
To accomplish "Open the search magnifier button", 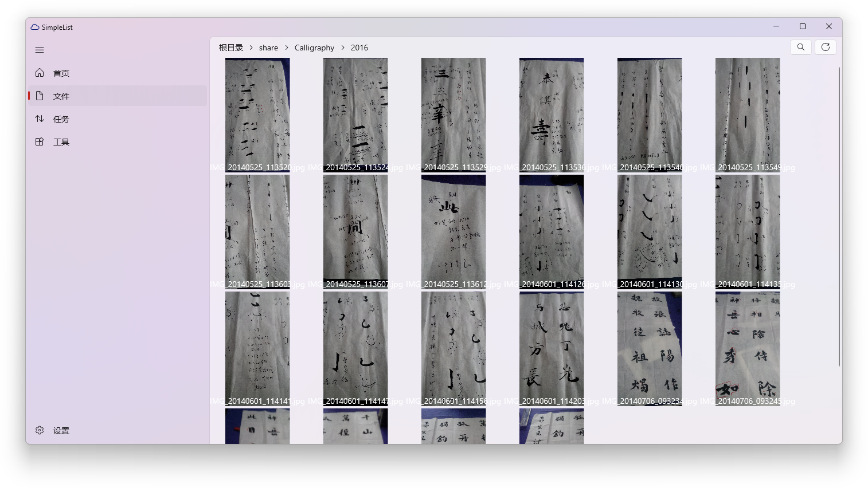I will [x=801, y=47].
